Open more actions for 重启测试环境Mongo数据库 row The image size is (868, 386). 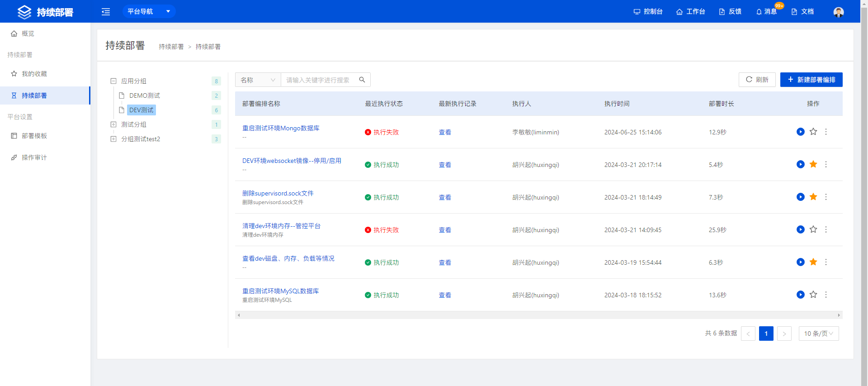pyautogui.click(x=826, y=132)
